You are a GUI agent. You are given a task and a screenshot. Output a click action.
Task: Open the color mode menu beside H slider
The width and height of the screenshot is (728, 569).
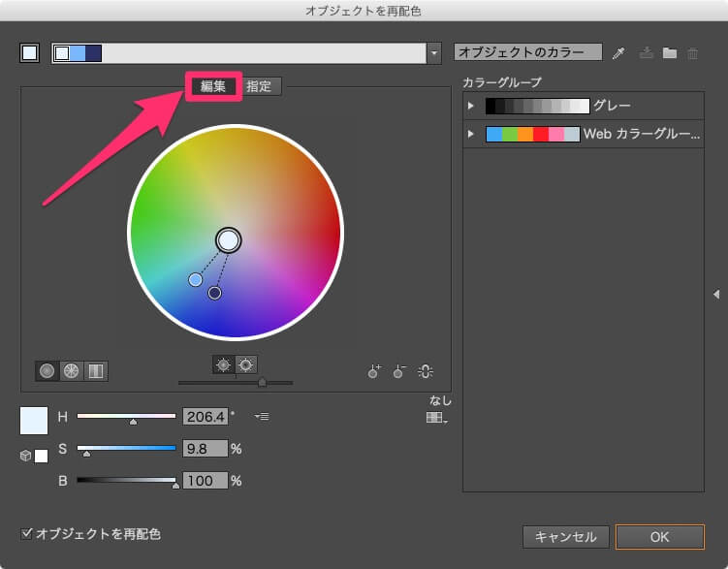pyautogui.click(x=262, y=416)
